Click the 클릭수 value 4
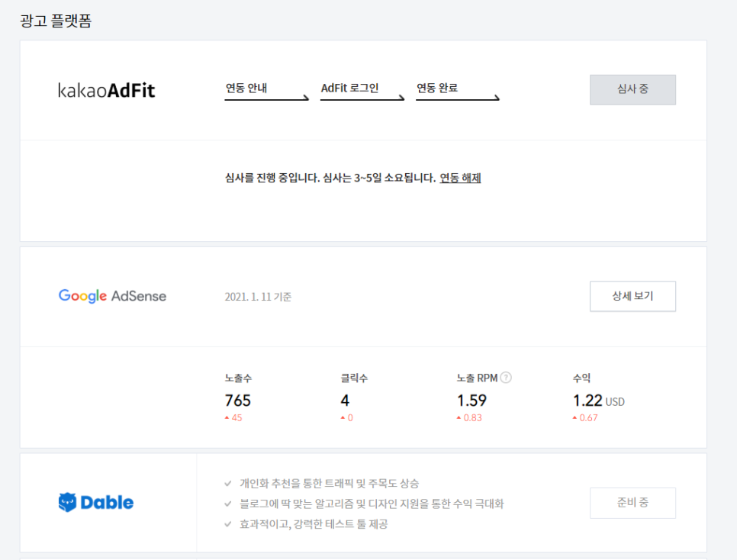737x560 pixels. point(345,401)
